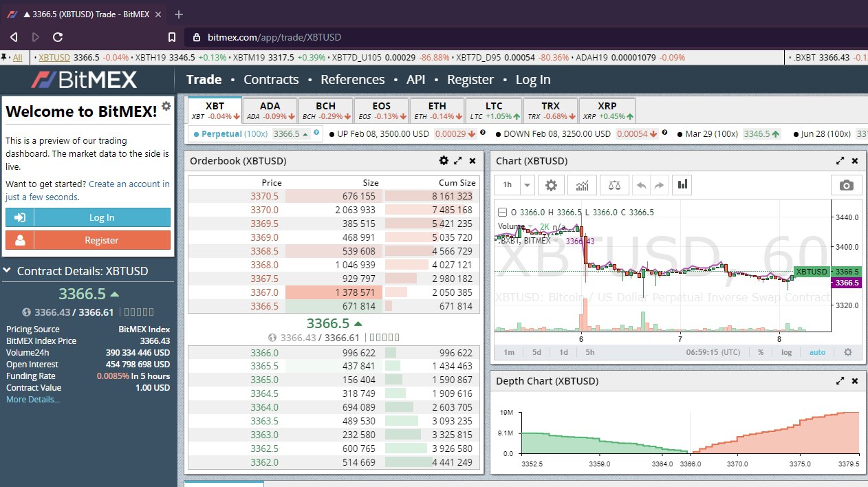Click the compare (scales) icon in chart toolbar
This screenshot has width=868, height=487.
(x=614, y=185)
